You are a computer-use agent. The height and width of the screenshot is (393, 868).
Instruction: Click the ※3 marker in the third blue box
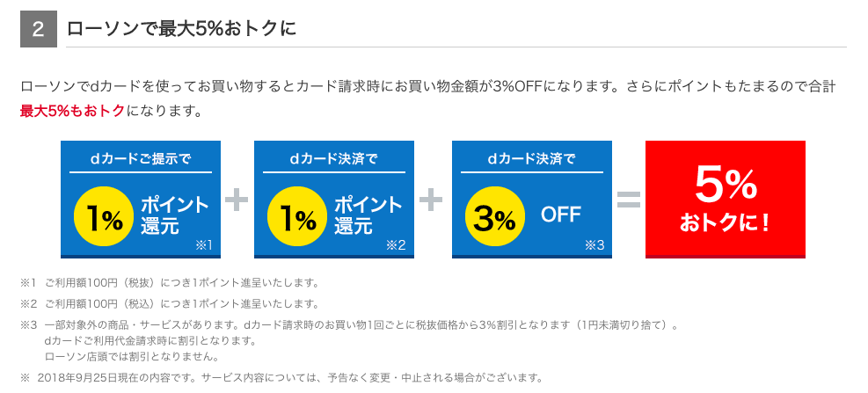(x=594, y=245)
